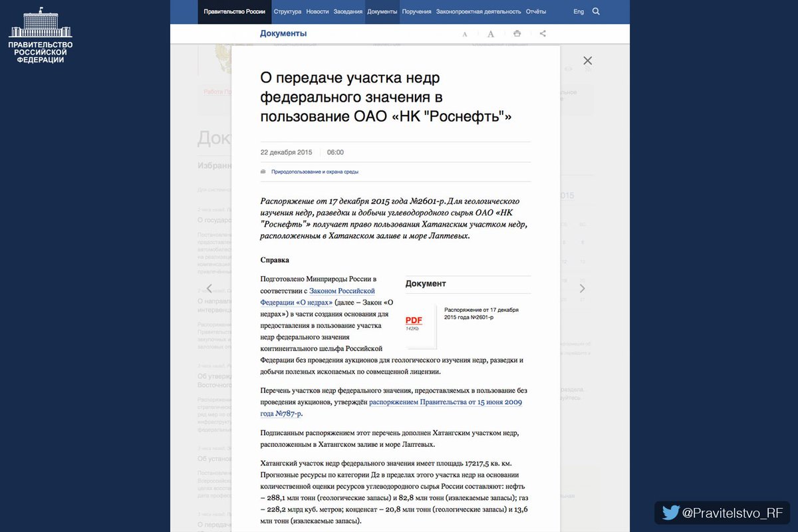Select the Документы menu item

pyautogui.click(x=382, y=12)
